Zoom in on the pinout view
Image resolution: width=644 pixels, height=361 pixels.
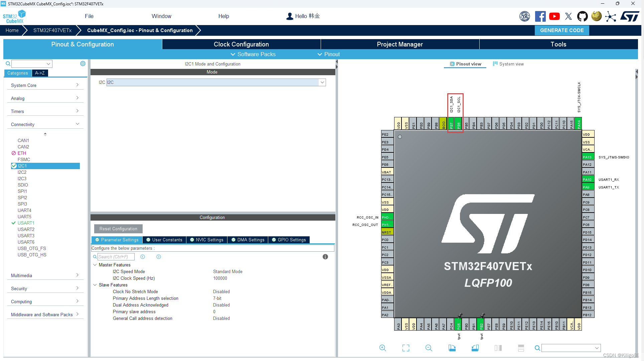click(383, 348)
